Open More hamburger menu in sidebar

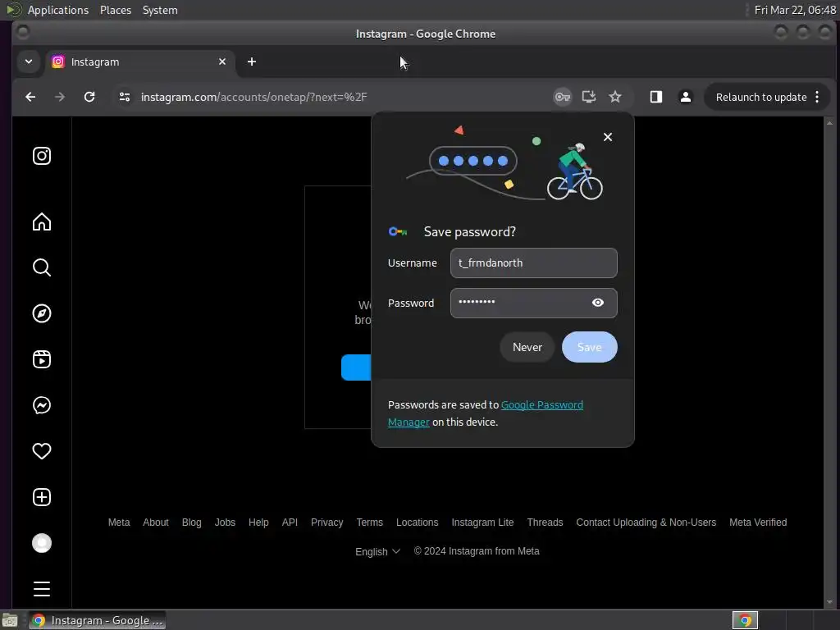click(42, 589)
